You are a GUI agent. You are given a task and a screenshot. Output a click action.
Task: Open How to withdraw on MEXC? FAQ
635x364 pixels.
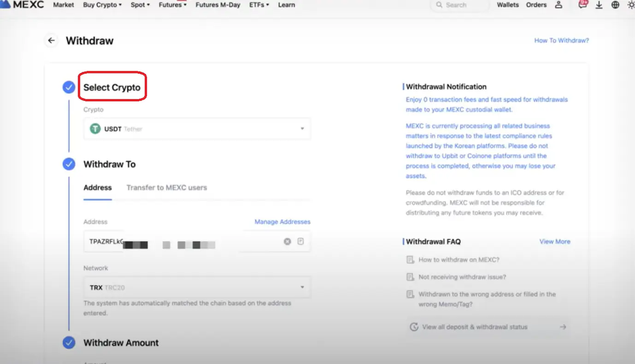point(459,260)
